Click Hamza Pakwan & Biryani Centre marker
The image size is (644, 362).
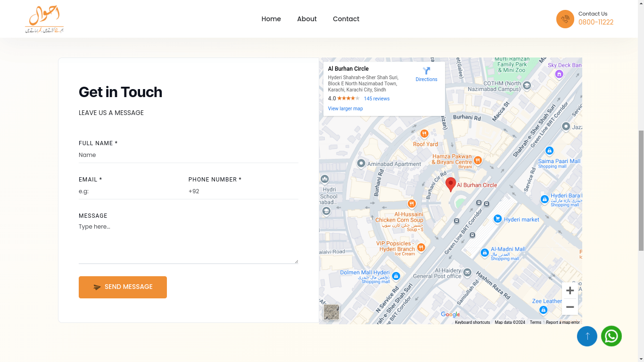click(x=478, y=160)
